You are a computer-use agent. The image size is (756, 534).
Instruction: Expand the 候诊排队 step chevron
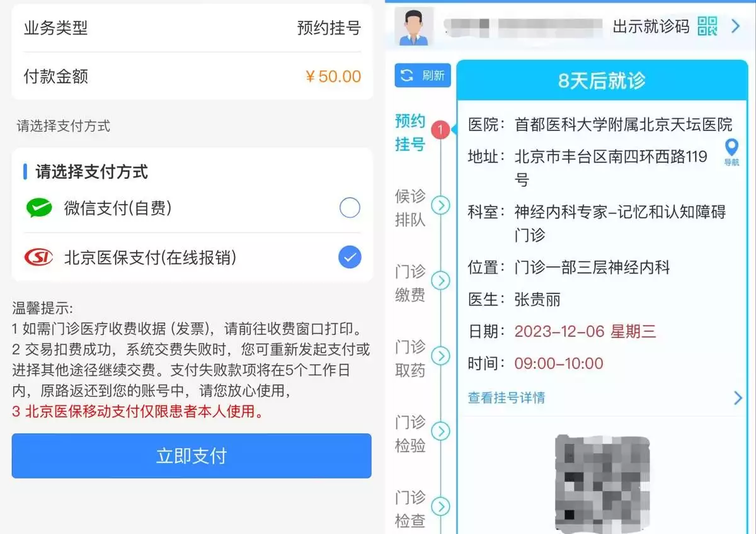(x=440, y=205)
